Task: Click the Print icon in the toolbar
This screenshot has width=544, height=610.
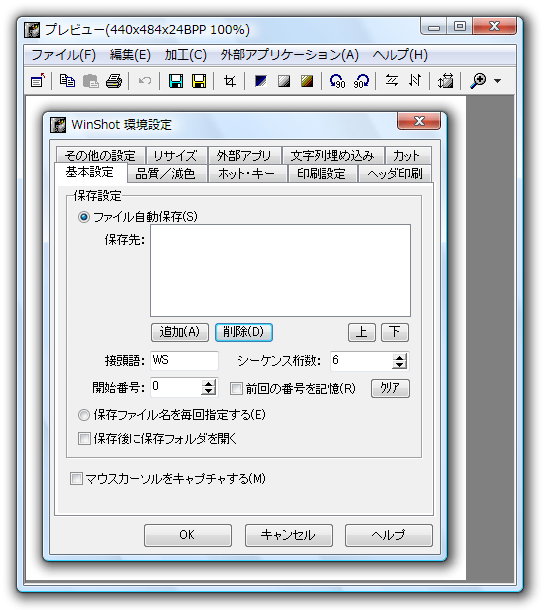Action: 114,81
